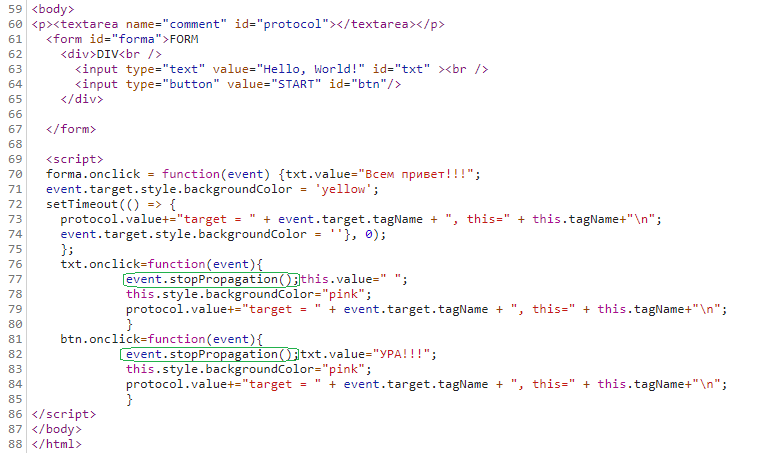This screenshot has width=766, height=453.
Task: Click the "УРА!!!" string
Action: click(401, 354)
